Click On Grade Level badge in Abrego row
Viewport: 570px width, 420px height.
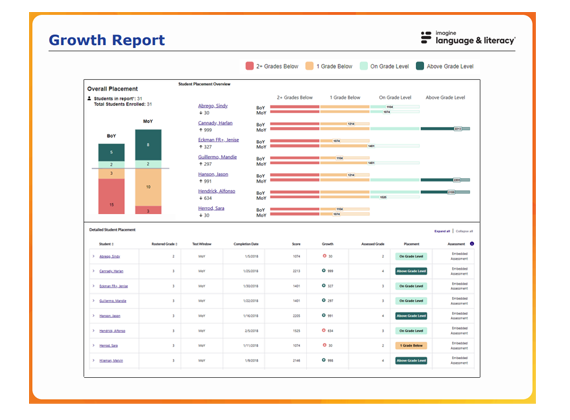click(x=411, y=256)
